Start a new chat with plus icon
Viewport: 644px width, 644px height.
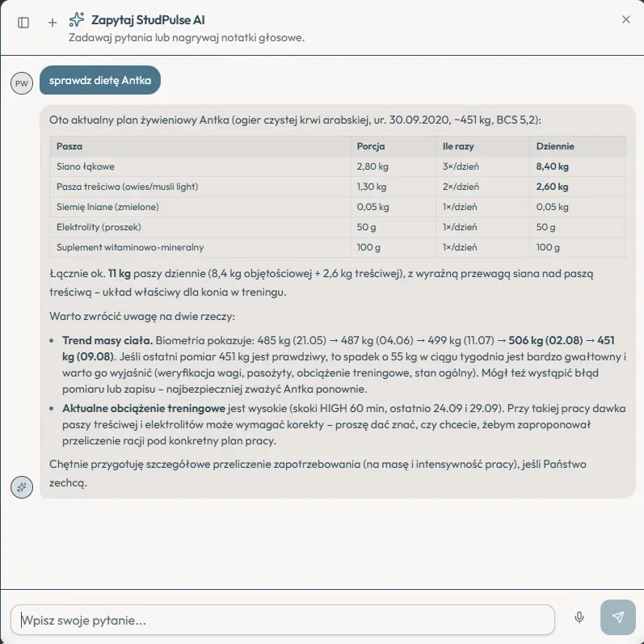(53, 23)
